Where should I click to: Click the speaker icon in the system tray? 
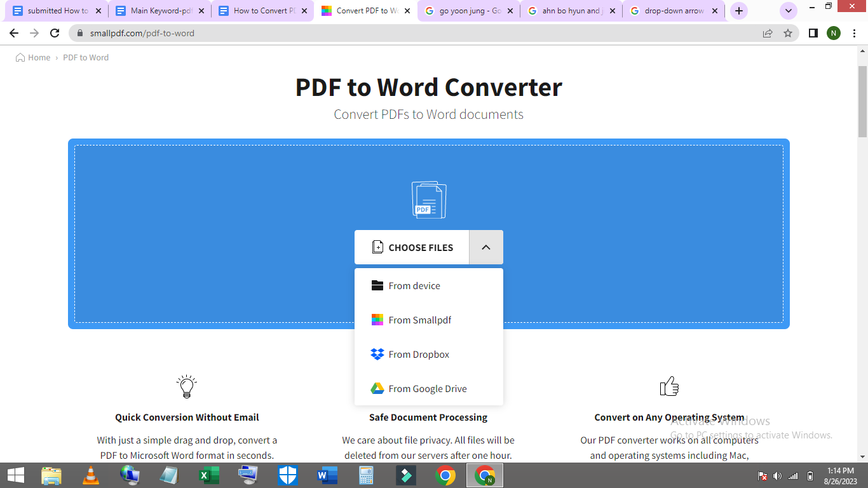[x=776, y=475]
